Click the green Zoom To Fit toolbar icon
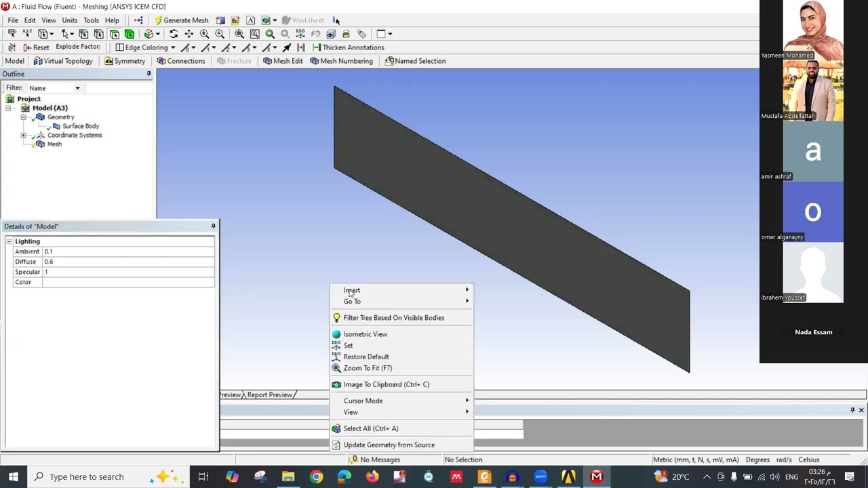The height and width of the screenshot is (488, 868). pyautogui.click(x=270, y=34)
